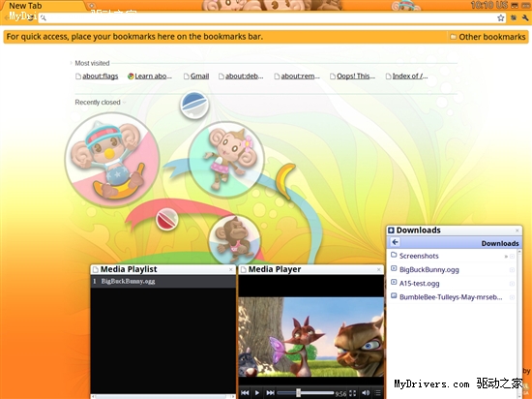Open the BumbleBee-Tulleys file in Downloads
This screenshot has width=532, height=399.
tap(451, 297)
